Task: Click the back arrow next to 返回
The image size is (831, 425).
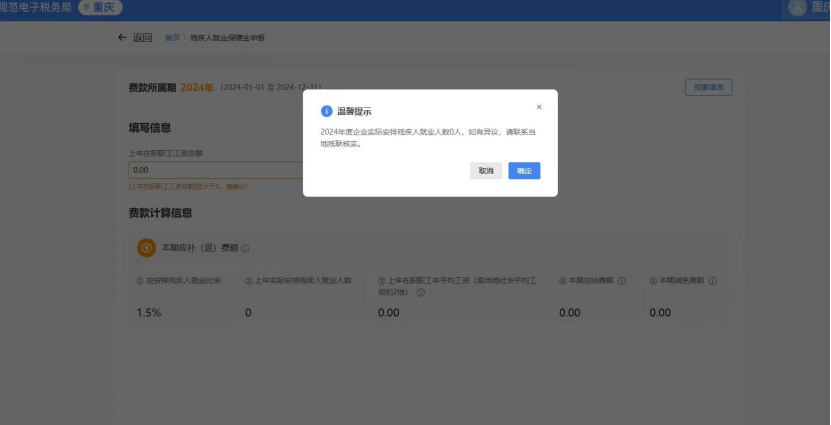Action: [x=122, y=38]
